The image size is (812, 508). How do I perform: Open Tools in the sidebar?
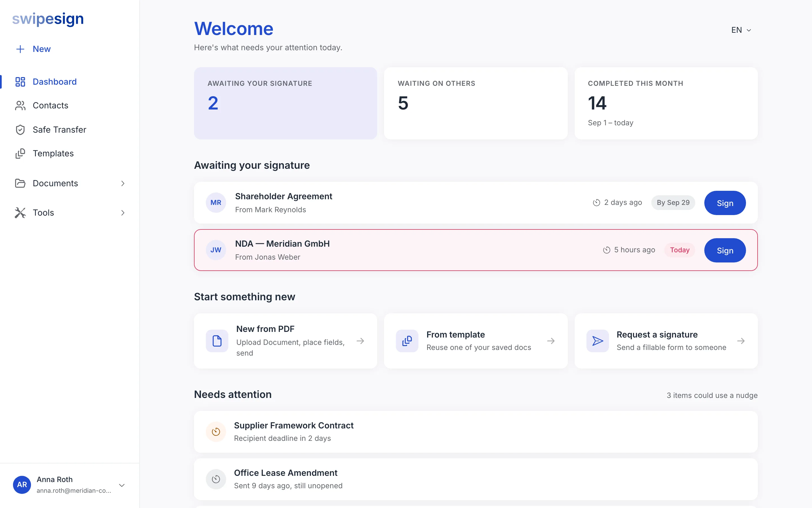(x=70, y=213)
